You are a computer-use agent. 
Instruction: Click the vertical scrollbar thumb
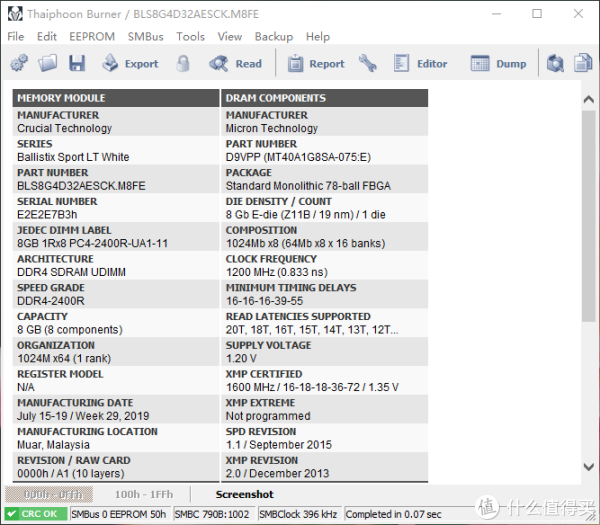point(589,216)
